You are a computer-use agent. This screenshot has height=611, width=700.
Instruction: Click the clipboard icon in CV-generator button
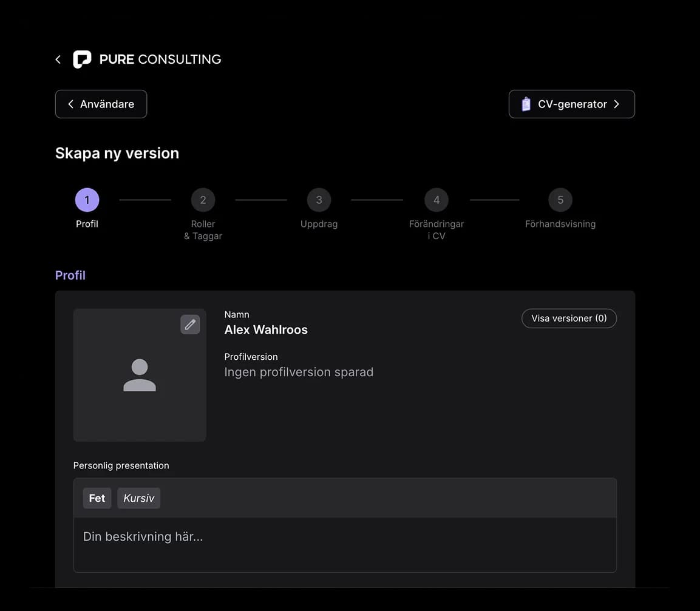coord(526,104)
